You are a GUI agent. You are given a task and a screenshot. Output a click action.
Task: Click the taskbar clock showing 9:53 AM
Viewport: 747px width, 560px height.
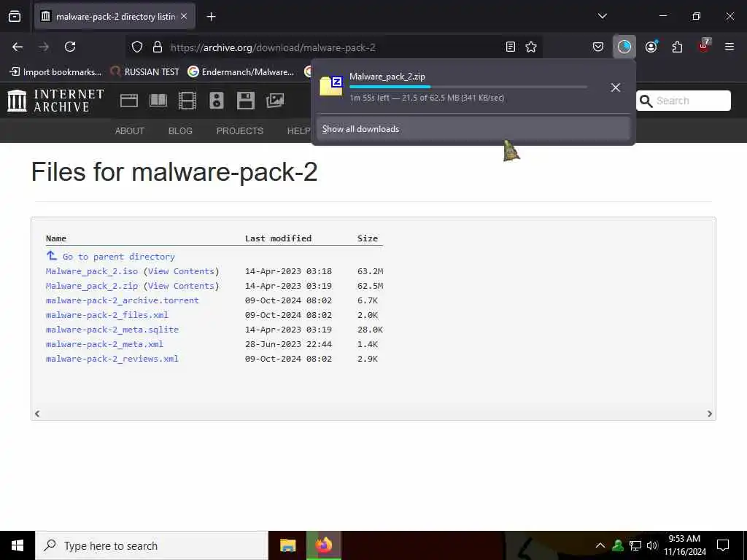tap(684, 545)
